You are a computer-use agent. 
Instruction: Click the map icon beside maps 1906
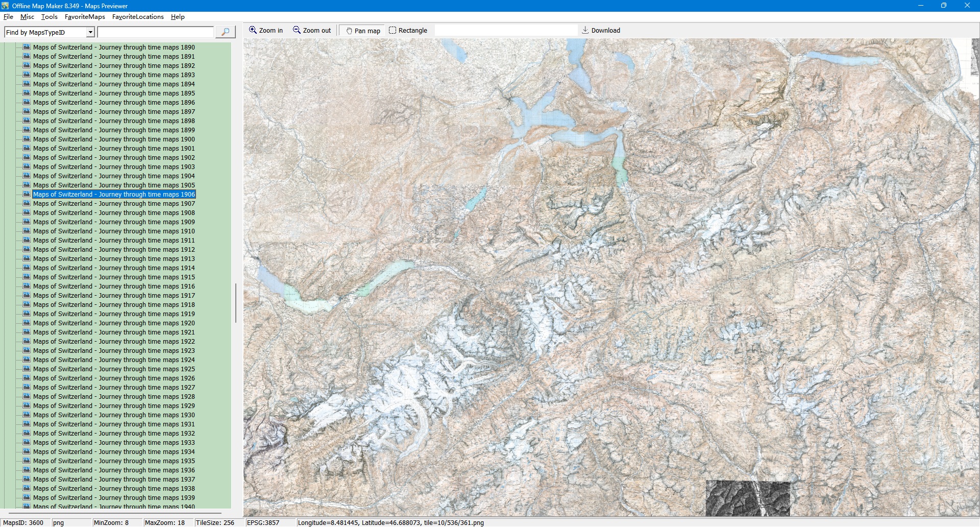coord(27,194)
